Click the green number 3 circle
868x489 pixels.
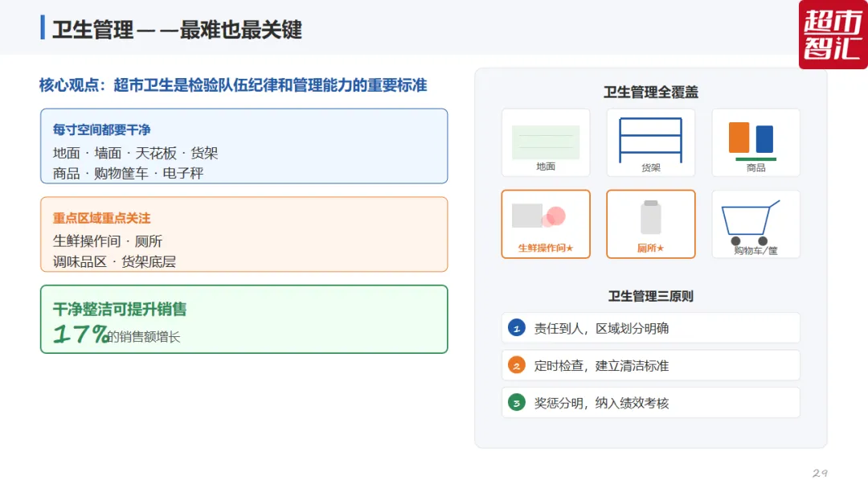click(517, 403)
